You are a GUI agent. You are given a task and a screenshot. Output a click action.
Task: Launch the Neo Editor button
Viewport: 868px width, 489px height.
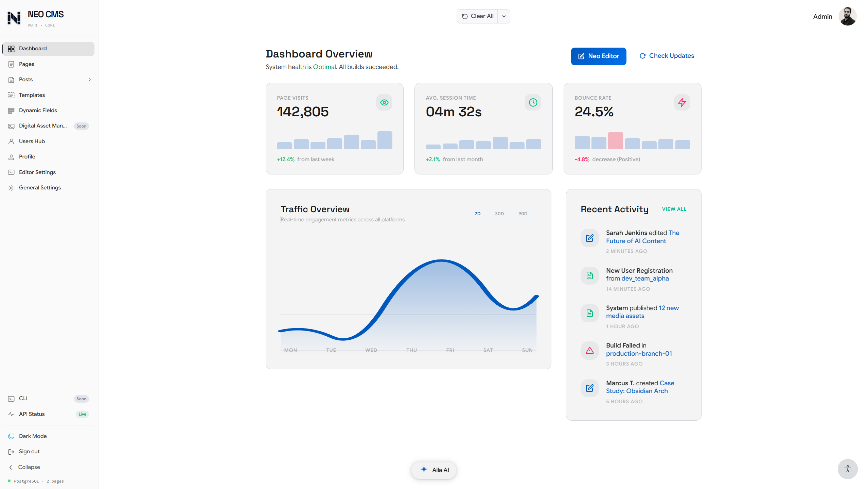click(598, 56)
